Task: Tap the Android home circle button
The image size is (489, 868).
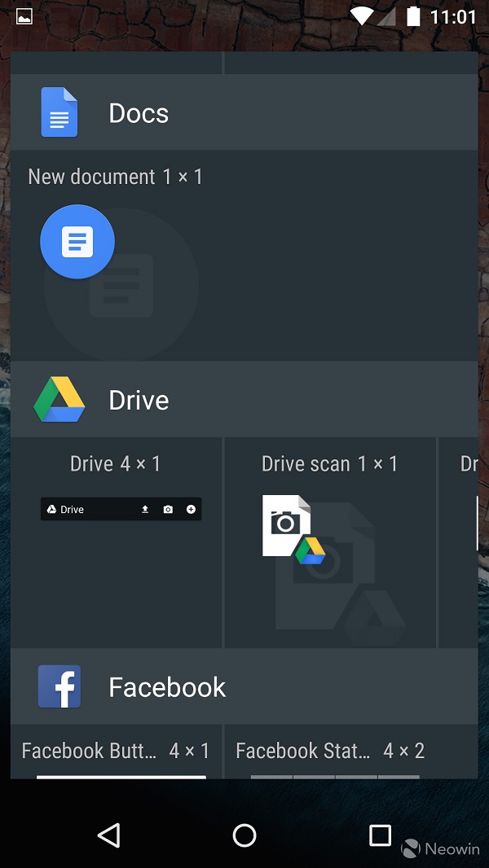Action: [x=244, y=835]
